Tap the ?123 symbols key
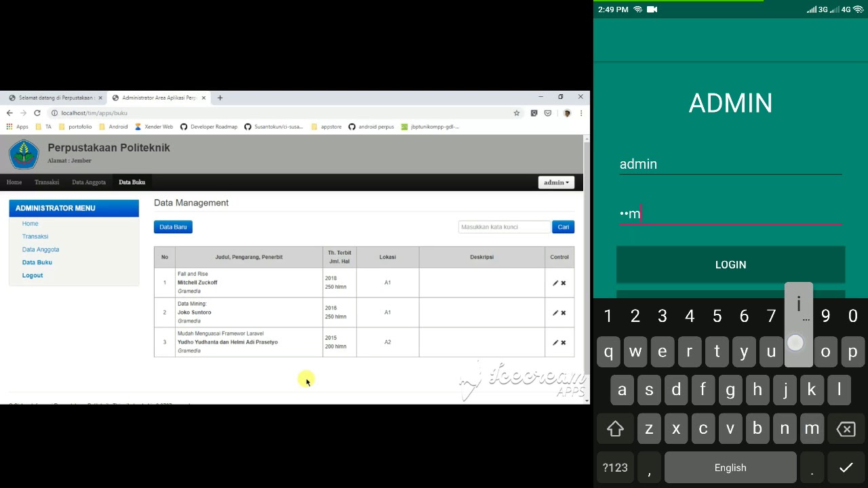The width and height of the screenshot is (868, 488). click(615, 468)
